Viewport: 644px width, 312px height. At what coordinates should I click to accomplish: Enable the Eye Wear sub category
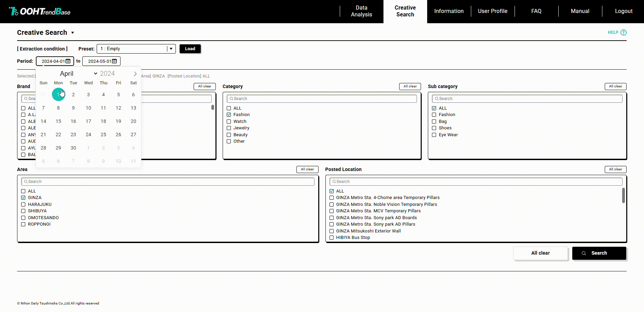pyautogui.click(x=434, y=135)
